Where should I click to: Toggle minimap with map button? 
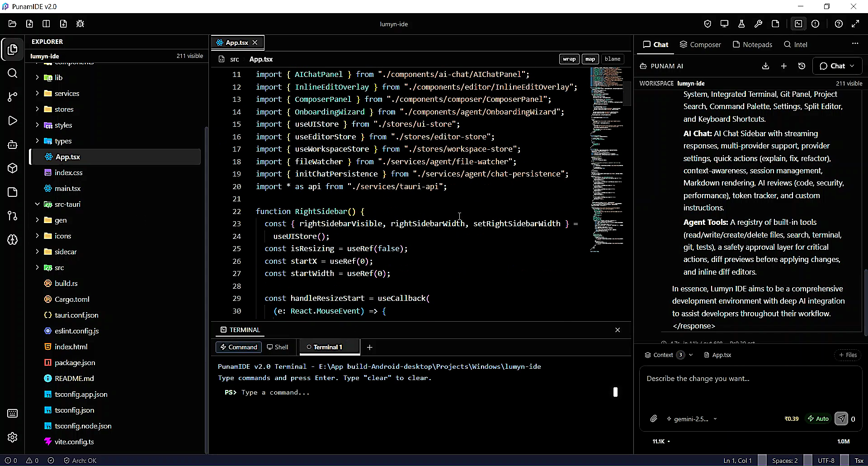point(590,59)
